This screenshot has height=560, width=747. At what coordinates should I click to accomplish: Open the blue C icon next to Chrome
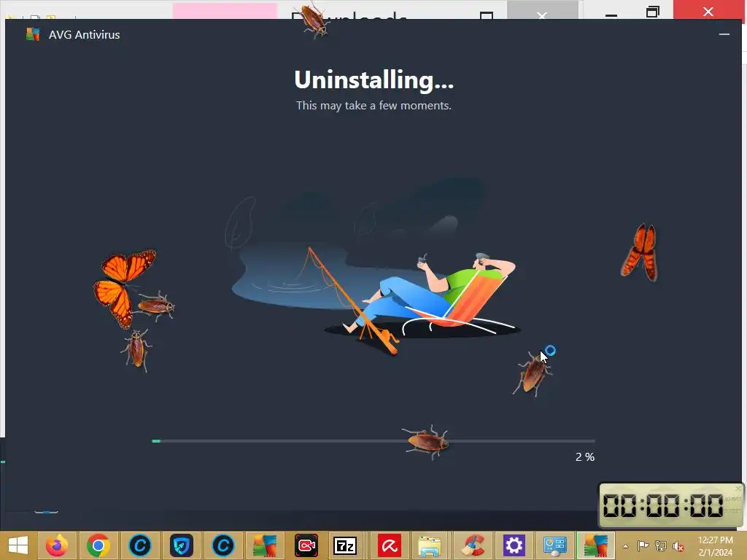click(140, 545)
